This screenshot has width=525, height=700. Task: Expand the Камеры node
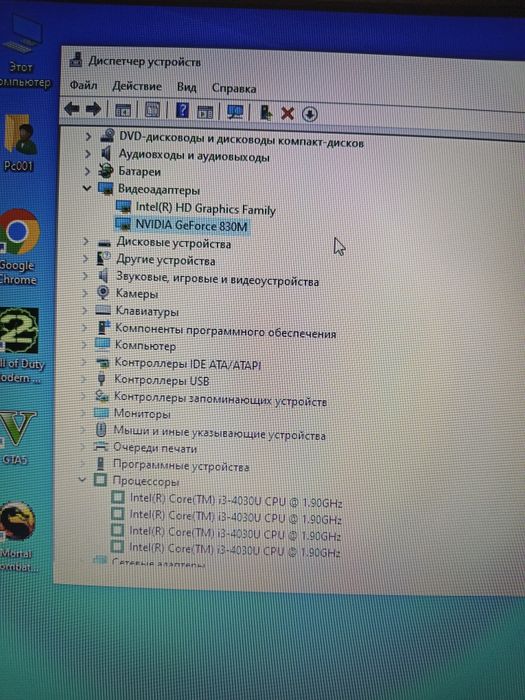(84, 293)
